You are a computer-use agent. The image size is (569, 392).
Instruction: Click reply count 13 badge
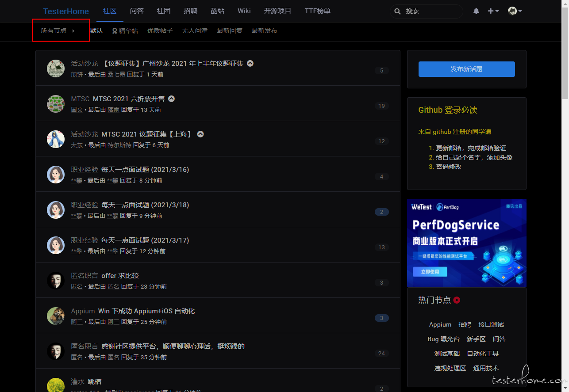pyautogui.click(x=381, y=247)
